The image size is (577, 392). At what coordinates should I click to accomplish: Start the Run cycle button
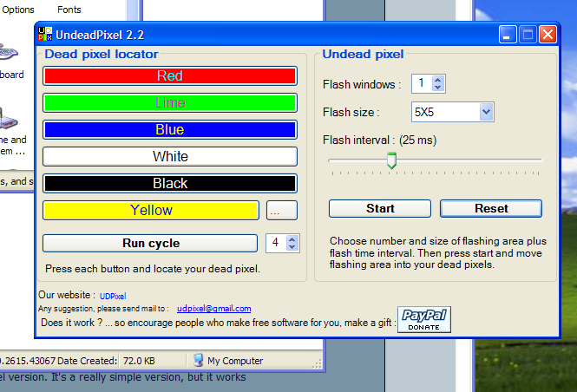pos(150,243)
